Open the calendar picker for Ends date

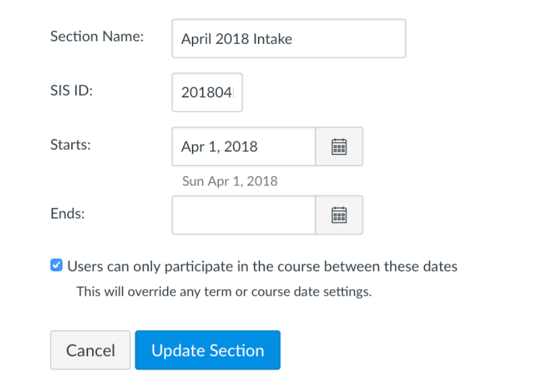338,214
